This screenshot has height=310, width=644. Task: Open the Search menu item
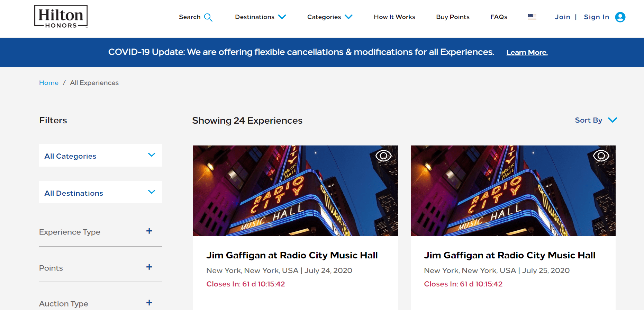(190, 17)
